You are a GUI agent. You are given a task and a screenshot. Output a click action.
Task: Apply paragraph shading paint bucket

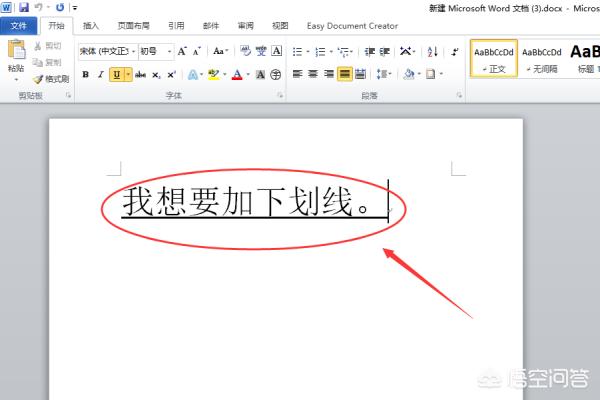coord(409,73)
